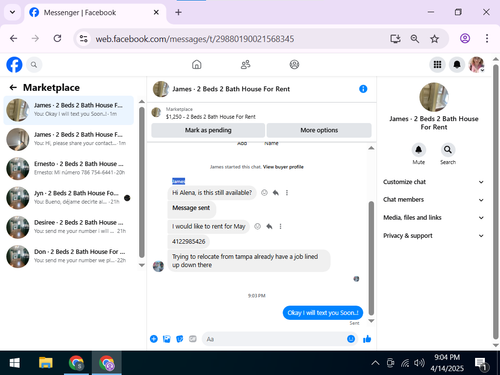Screen dimensions: 500x375
Task: Click the Chrome profile avatar button
Action: click(465, 39)
